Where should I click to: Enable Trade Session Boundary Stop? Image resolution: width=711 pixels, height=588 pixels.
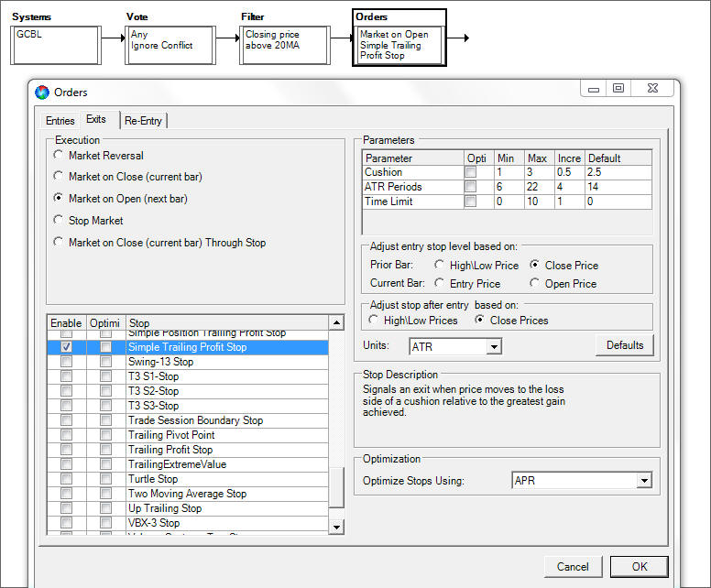click(66, 420)
